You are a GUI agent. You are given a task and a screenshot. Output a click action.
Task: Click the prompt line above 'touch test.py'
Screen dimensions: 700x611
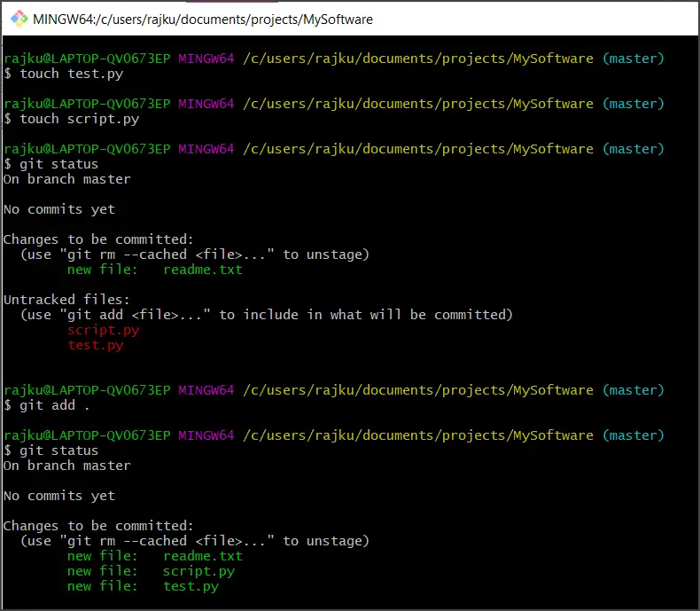[x=334, y=59]
